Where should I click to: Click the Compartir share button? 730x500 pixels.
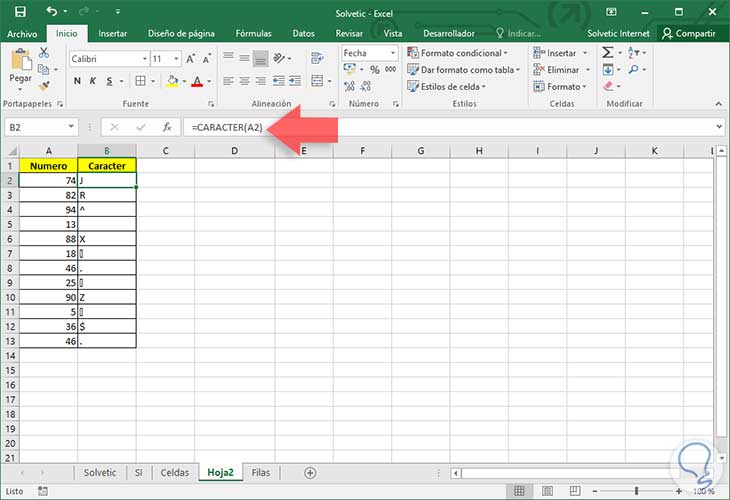coord(689,34)
